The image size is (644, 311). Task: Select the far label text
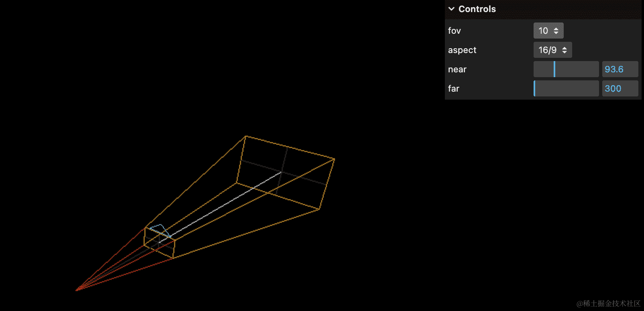[454, 88]
